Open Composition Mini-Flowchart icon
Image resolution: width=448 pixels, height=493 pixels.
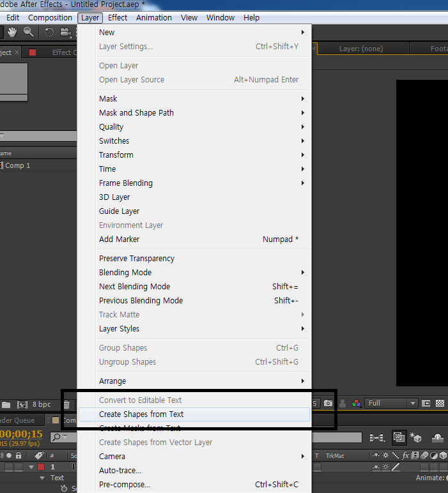pos(377,437)
